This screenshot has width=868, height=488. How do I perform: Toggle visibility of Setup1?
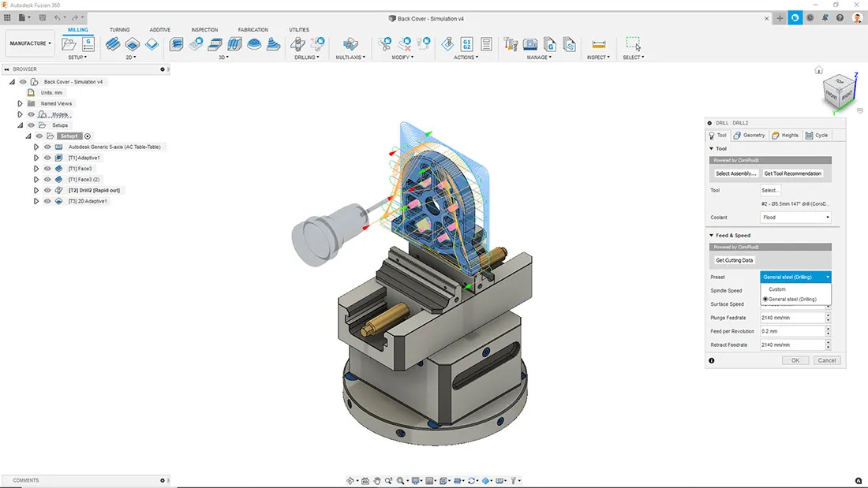point(39,136)
